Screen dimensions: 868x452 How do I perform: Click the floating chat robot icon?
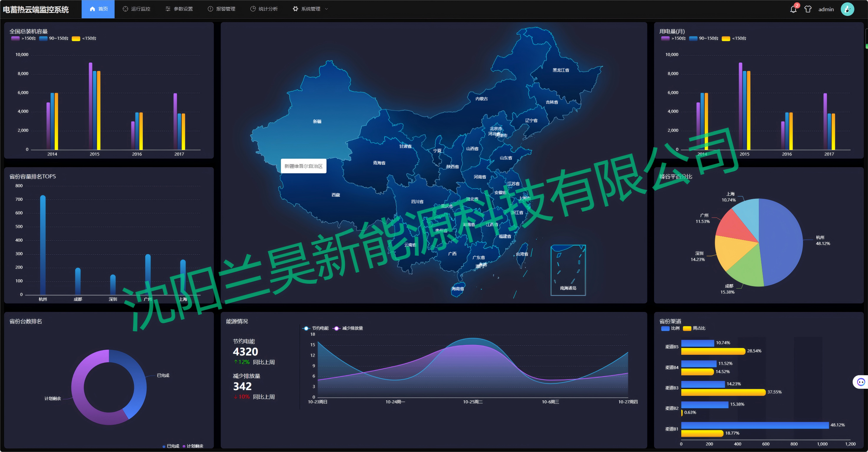(861, 382)
